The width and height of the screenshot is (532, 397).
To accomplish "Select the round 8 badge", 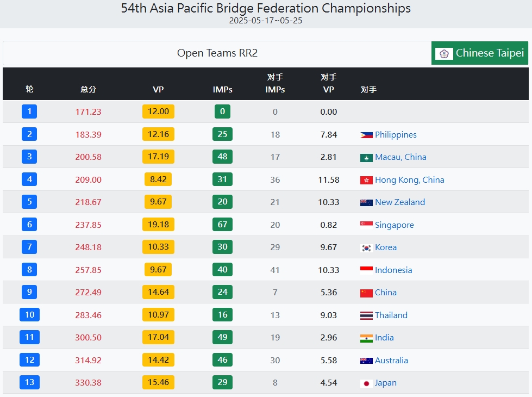I will [29, 270].
